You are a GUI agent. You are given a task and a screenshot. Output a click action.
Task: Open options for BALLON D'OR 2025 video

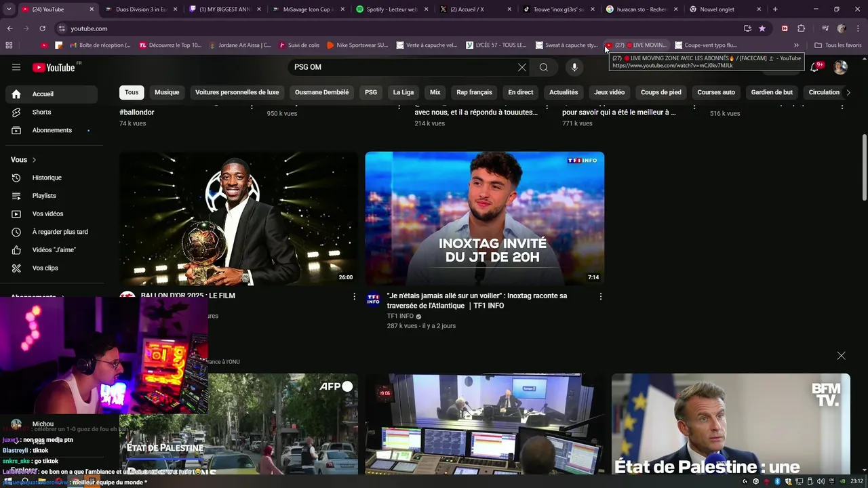354,296
